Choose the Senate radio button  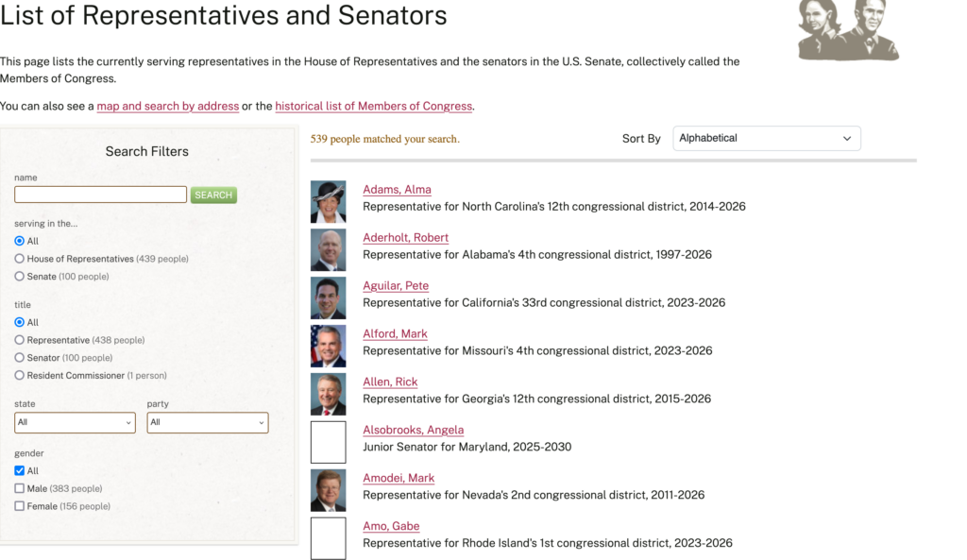(20, 277)
